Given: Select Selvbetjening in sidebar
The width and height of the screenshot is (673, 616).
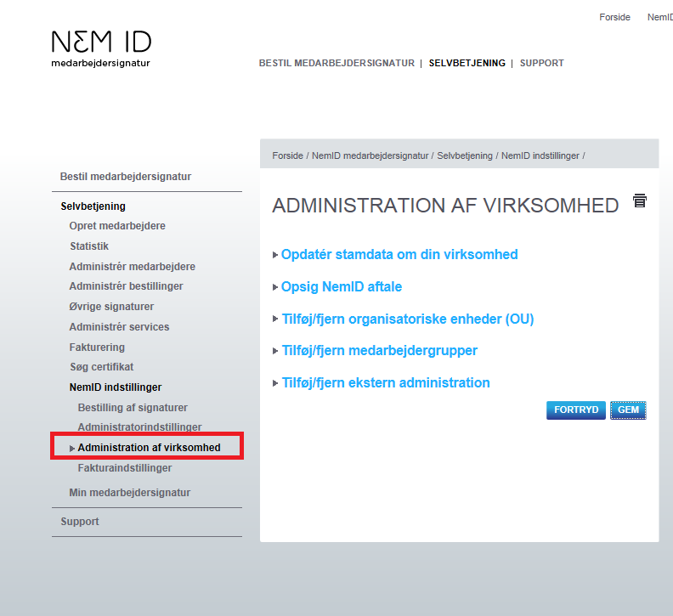Looking at the screenshot, I should click(x=93, y=206).
